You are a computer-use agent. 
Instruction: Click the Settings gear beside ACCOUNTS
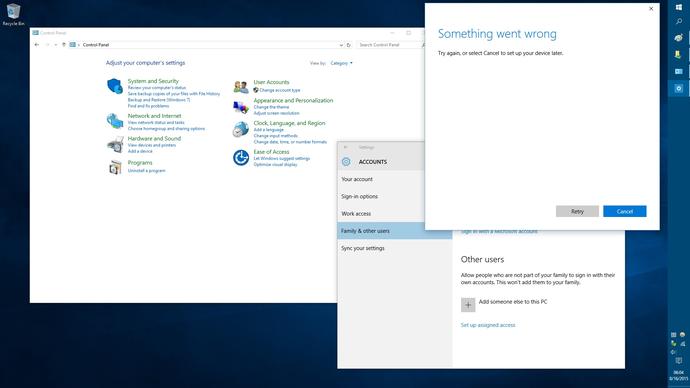point(346,162)
